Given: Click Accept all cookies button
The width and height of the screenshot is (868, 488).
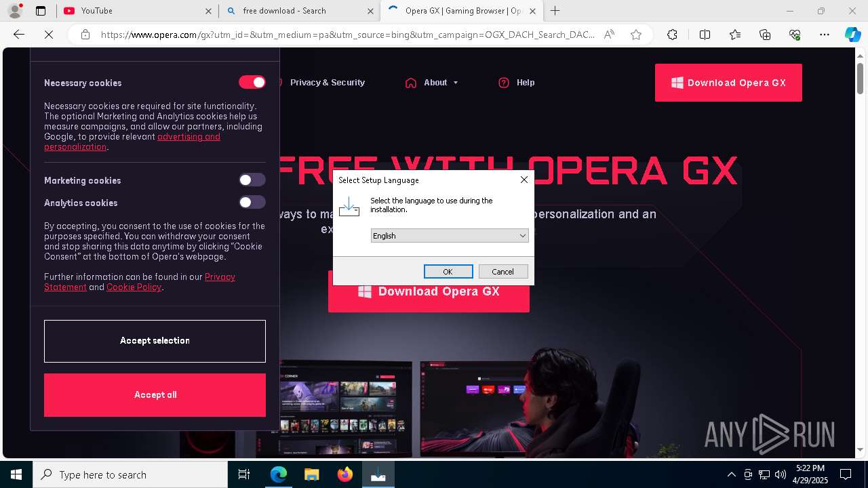Looking at the screenshot, I should [155, 395].
